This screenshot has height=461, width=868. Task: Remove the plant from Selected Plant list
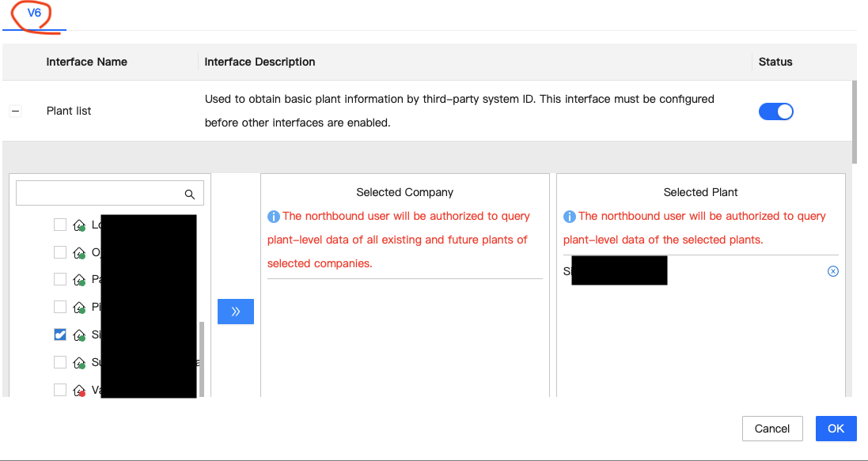(x=832, y=271)
